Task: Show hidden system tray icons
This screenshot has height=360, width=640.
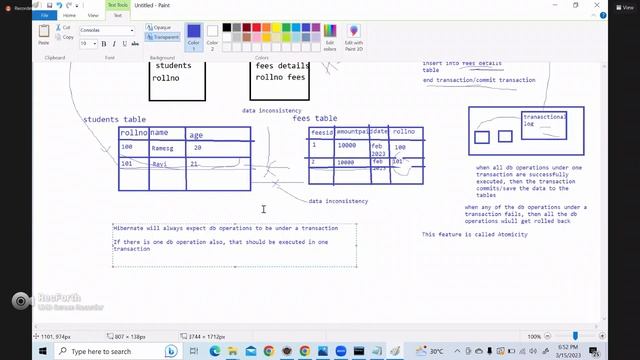Action: (x=457, y=351)
